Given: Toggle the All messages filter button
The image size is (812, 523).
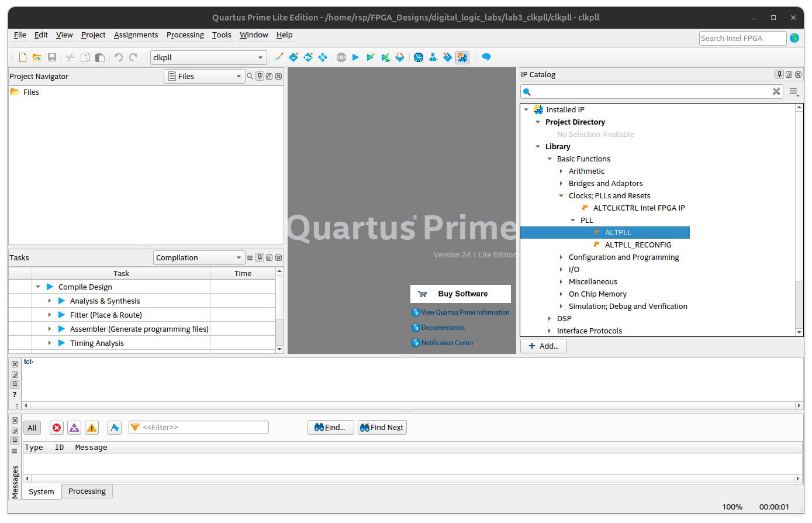Looking at the screenshot, I should click(x=32, y=428).
